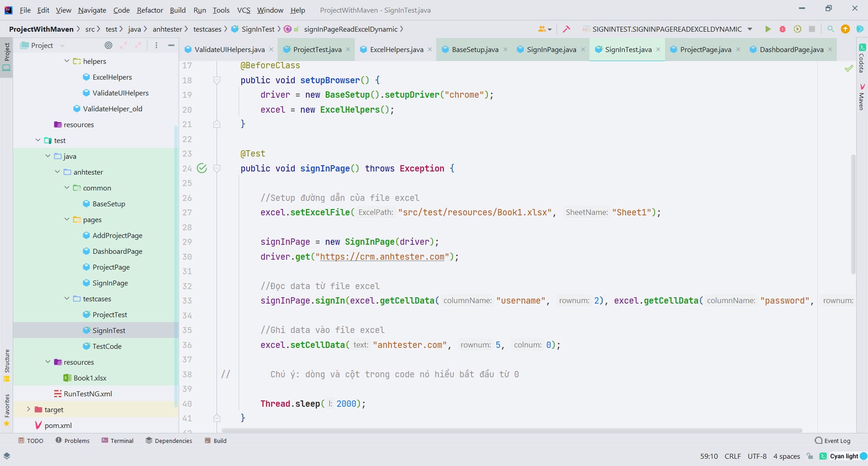Open the Problems tool window
This screenshot has height=466, width=868.
pos(72,441)
